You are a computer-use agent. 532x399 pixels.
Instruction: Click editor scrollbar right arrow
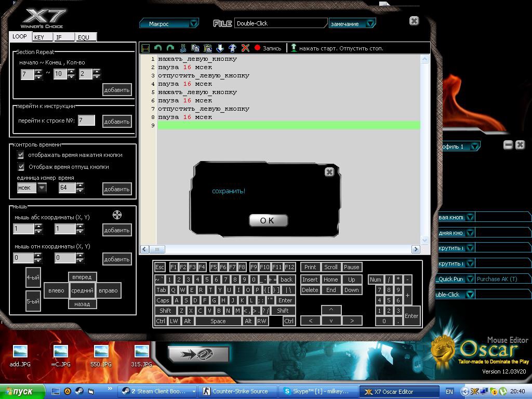click(416, 249)
